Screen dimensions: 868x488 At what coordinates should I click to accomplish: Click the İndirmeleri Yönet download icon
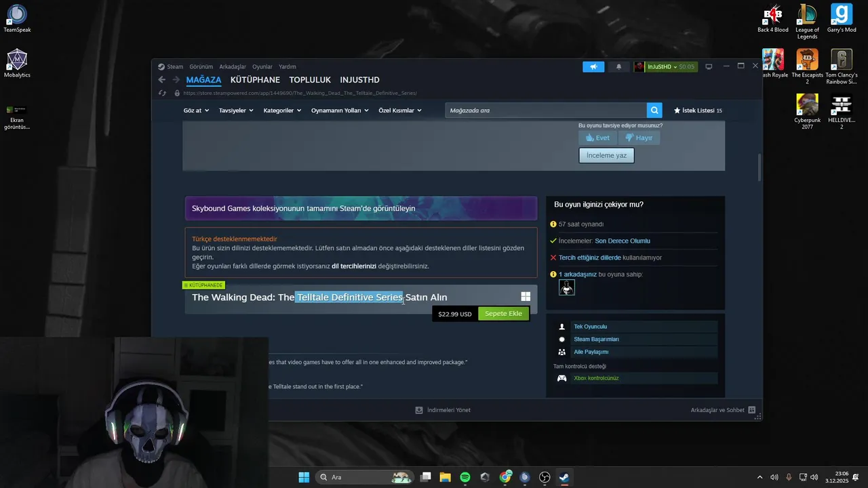(x=419, y=410)
